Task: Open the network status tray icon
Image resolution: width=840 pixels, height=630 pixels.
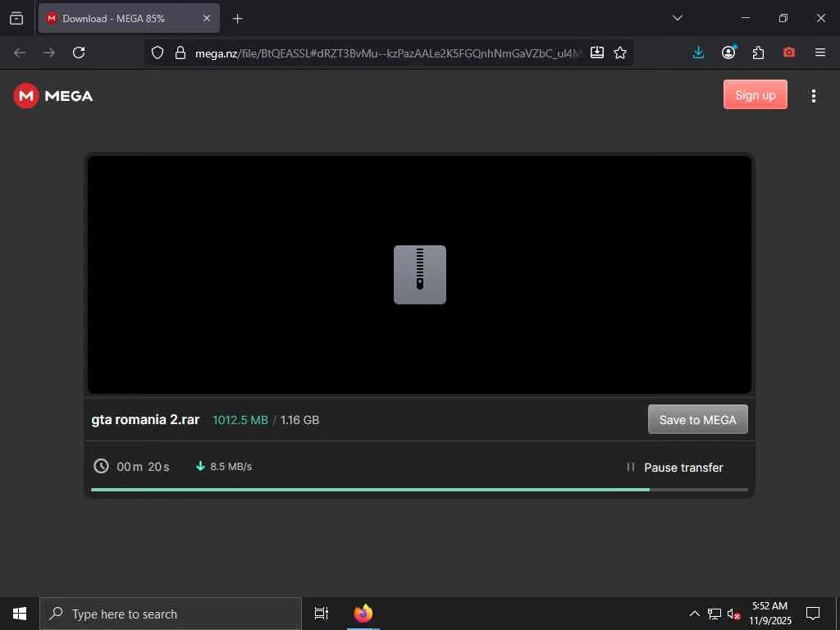Action: pyautogui.click(x=714, y=614)
